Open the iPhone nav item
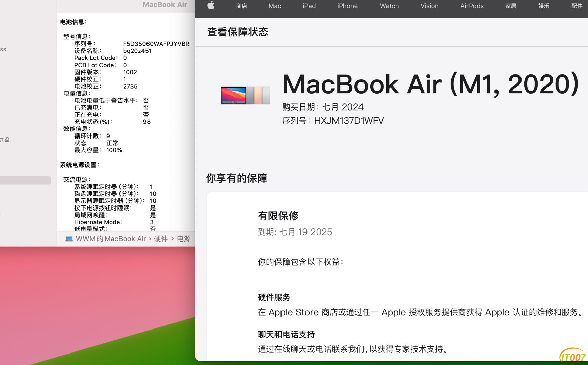This screenshot has height=365, width=588. tap(347, 6)
